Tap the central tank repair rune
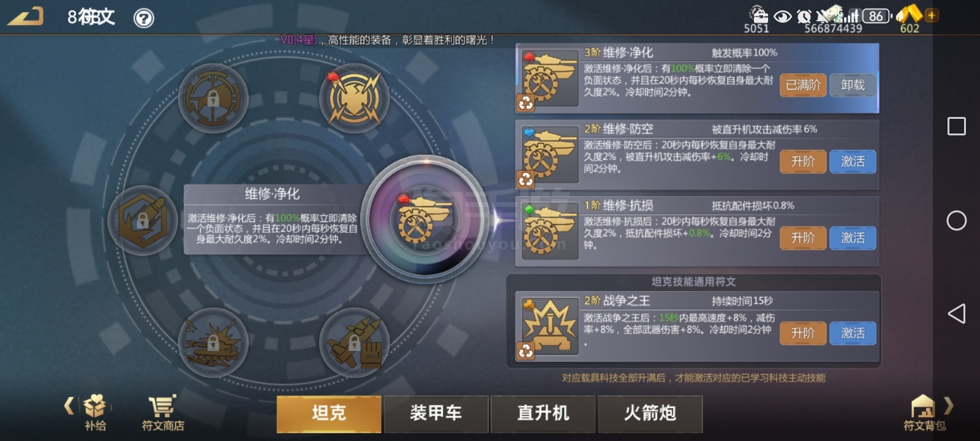 pos(426,221)
